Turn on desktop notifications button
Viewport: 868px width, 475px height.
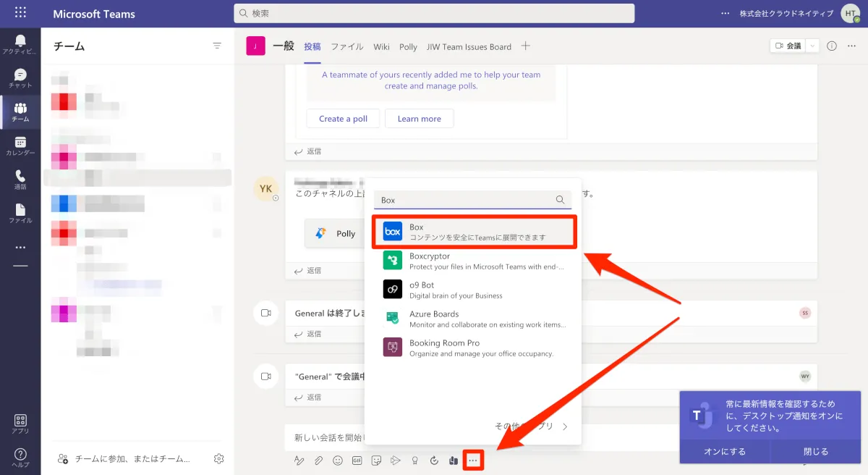[725, 451]
